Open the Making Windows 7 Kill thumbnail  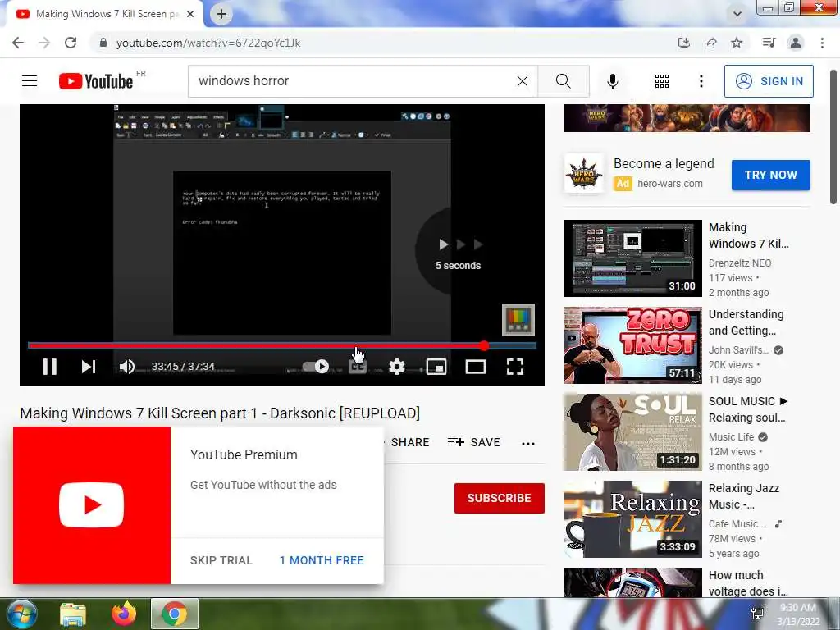point(632,258)
